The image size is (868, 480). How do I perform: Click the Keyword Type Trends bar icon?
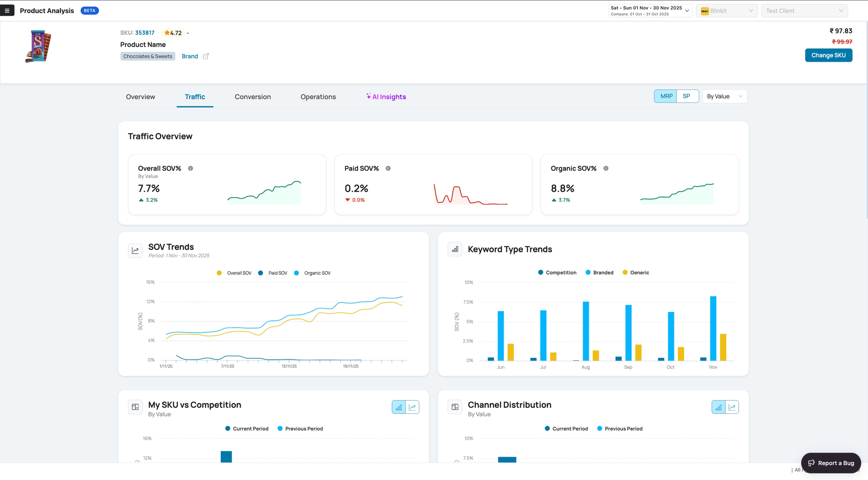[455, 249]
